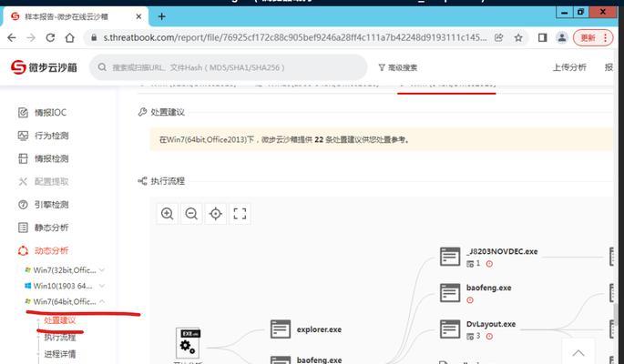Open the browser three-dot menu
624x364 pixels.
click(605, 37)
